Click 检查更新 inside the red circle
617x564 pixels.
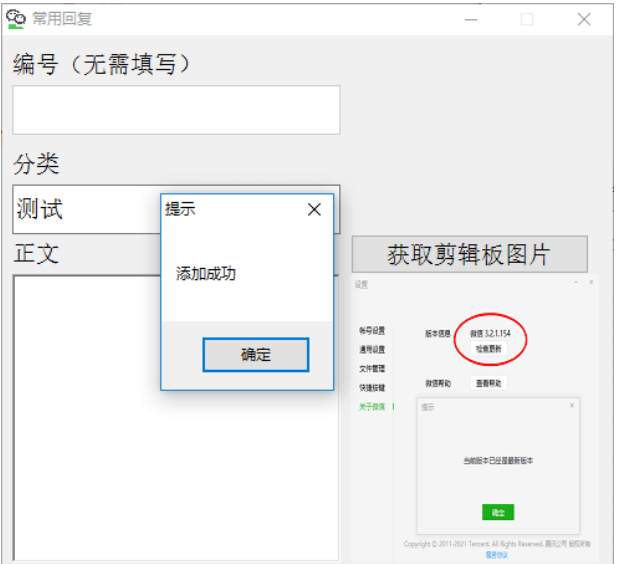click(x=490, y=349)
